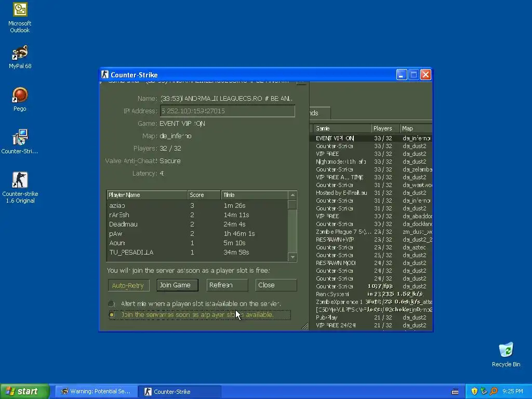The width and height of the screenshot is (532, 399).
Task: Click the IP Address field
Action: (228, 111)
